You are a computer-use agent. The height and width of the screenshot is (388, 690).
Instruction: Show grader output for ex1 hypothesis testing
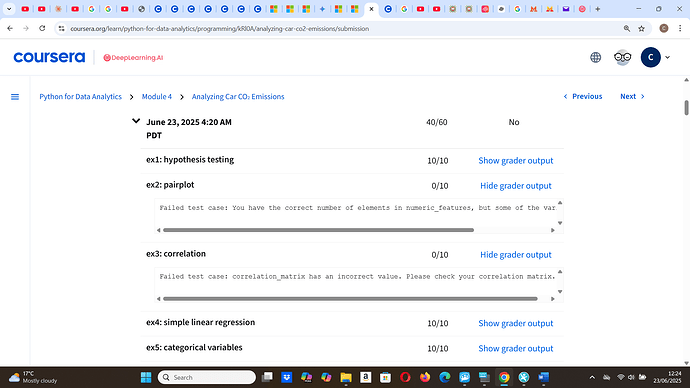[516, 161]
